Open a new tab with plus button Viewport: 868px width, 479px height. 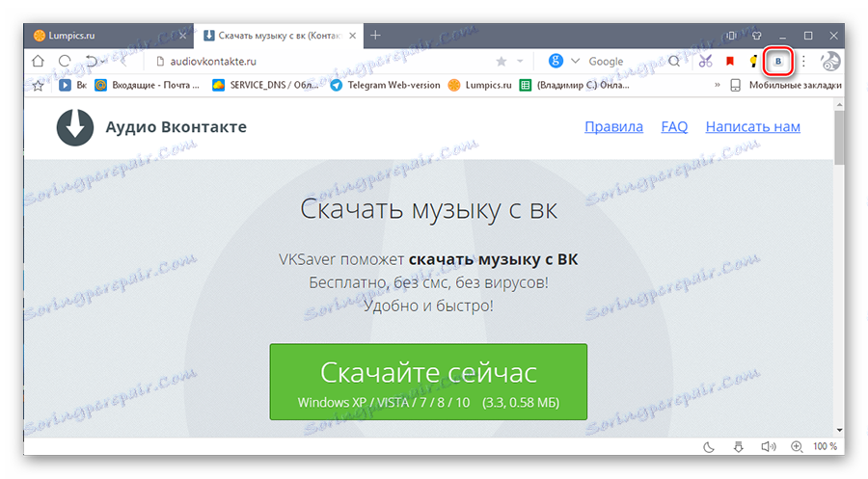(375, 36)
